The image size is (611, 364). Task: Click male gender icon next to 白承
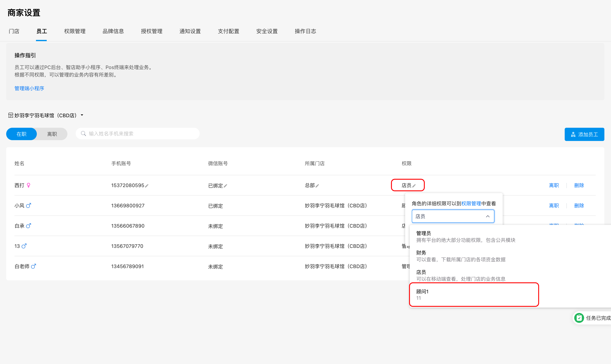click(29, 226)
